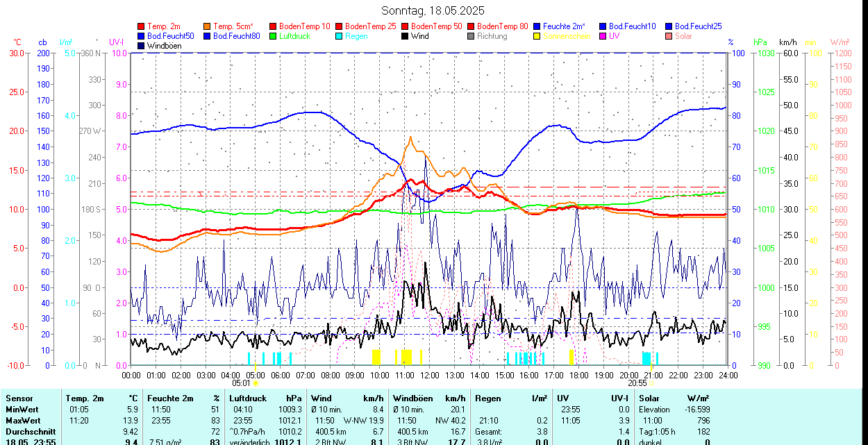This screenshot has width=868, height=445.
Task: Click the sunrise marker at 05:01
Action: coord(256,383)
